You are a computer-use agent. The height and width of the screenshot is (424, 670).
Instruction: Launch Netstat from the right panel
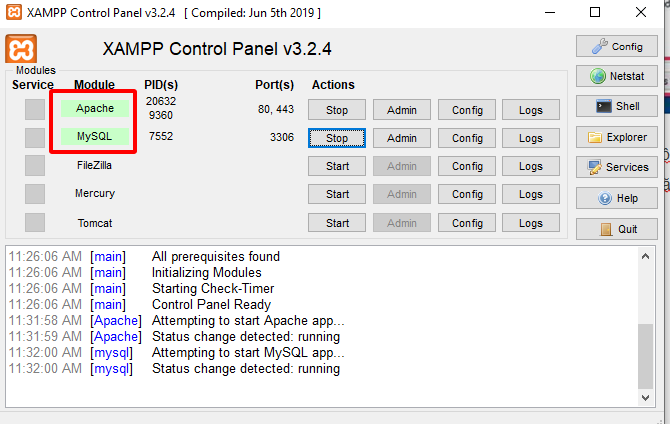(617, 76)
